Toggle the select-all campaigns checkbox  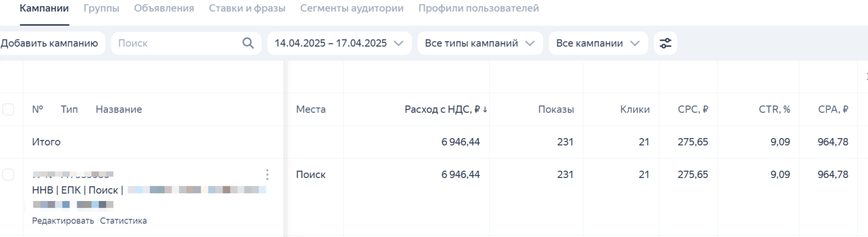(8, 109)
